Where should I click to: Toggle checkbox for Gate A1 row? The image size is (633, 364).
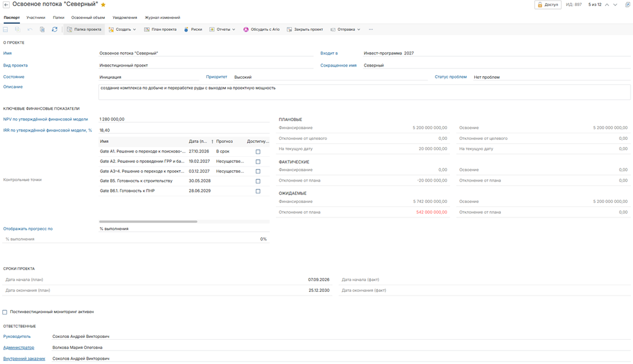pyautogui.click(x=258, y=152)
